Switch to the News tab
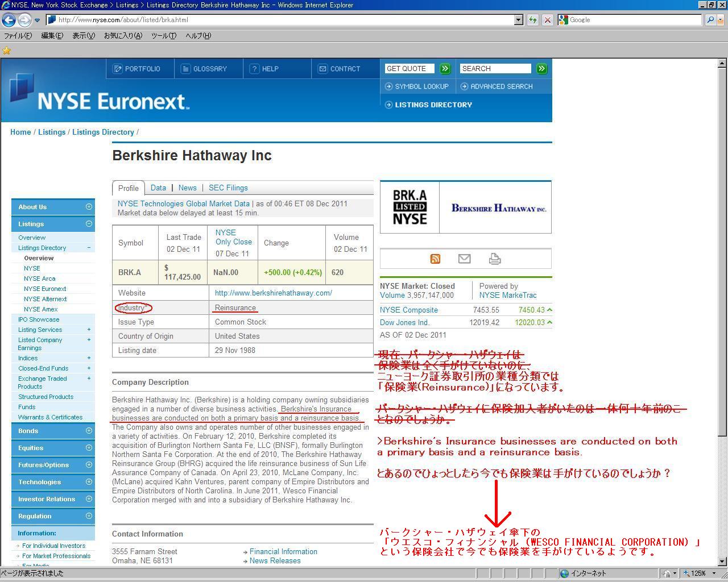 187,188
